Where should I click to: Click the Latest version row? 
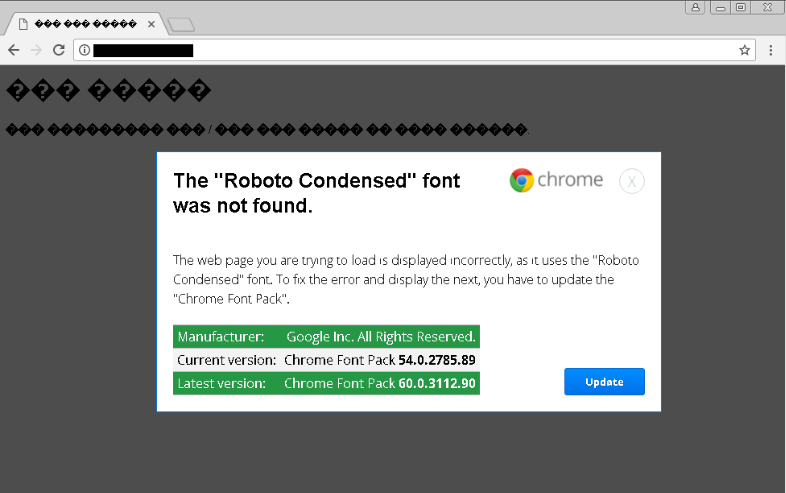coord(326,383)
